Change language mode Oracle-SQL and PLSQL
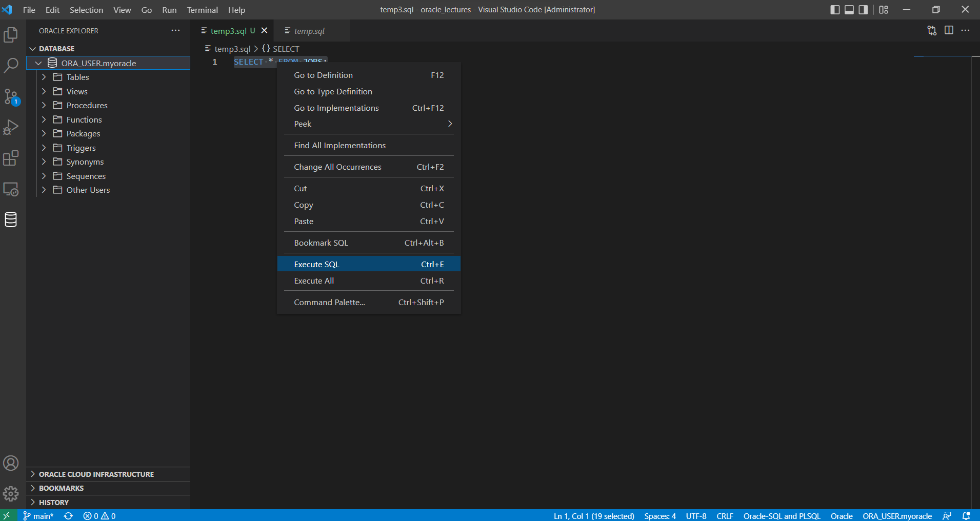 point(782,516)
